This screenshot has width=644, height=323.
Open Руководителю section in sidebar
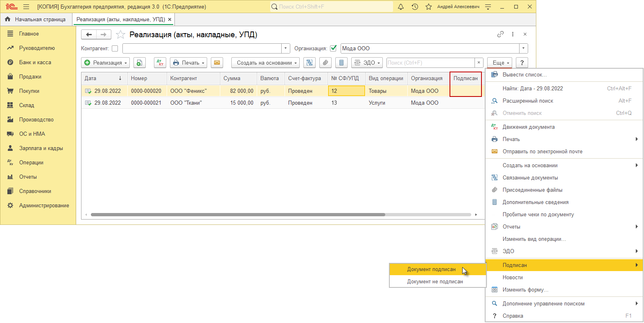pos(37,48)
